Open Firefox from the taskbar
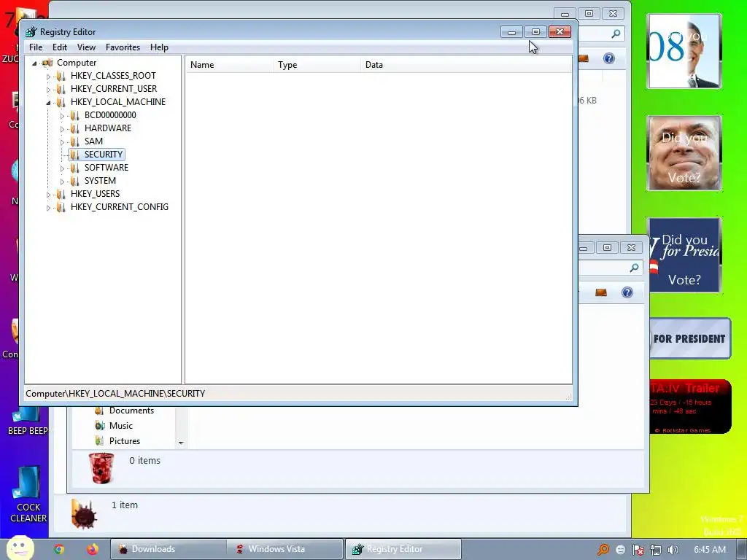The image size is (747, 560). pyautogui.click(x=93, y=549)
